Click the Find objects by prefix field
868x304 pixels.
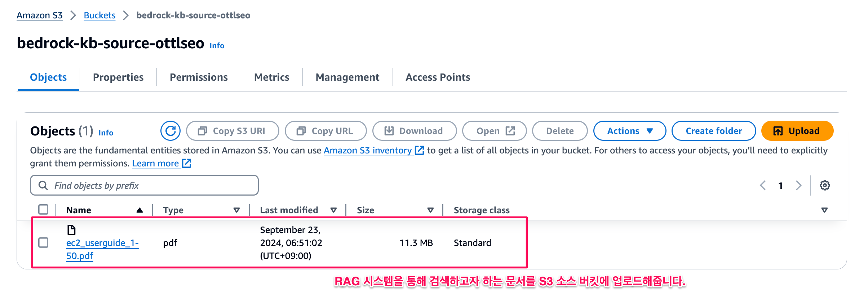[x=144, y=185]
